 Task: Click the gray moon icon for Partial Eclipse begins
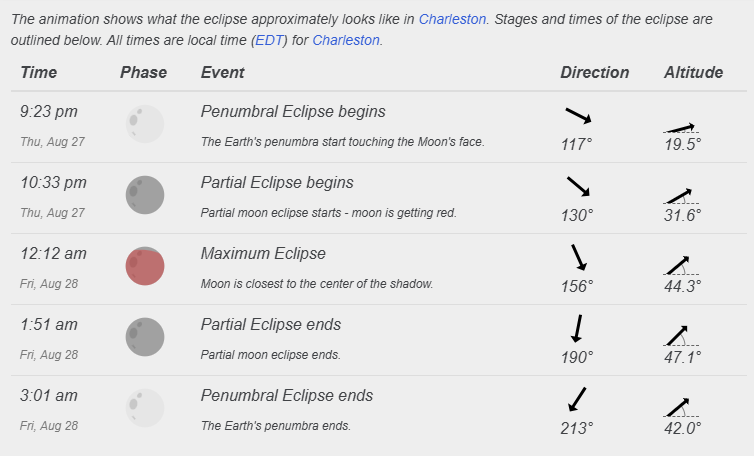click(145, 195)
